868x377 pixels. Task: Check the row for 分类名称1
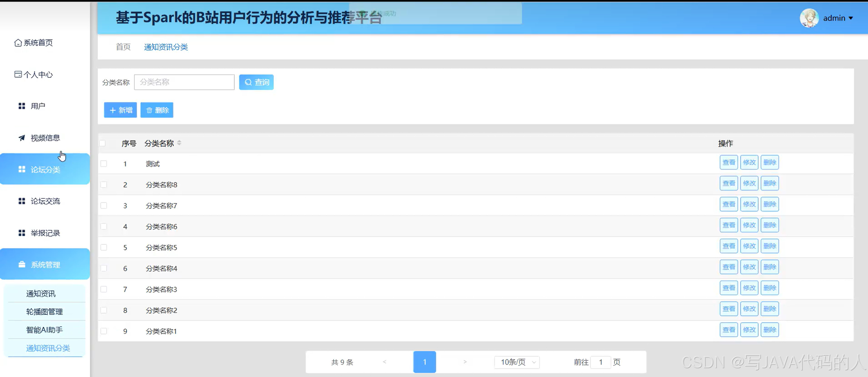pyautogui.click(x=104, y=331)
